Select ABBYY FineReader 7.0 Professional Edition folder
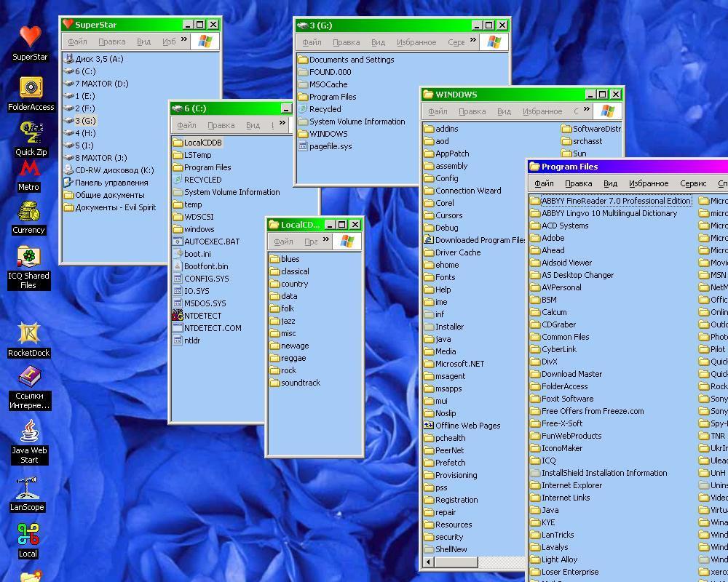 615,201
